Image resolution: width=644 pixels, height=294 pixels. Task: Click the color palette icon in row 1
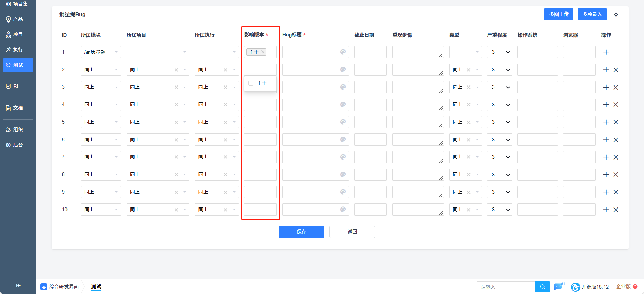point(343,52)
